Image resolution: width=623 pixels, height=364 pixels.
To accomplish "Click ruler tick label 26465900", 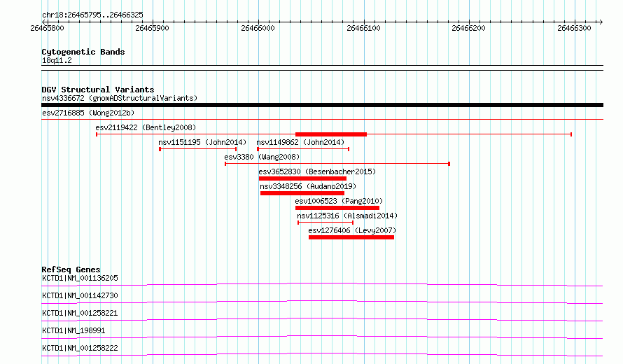I will (152, 28).
